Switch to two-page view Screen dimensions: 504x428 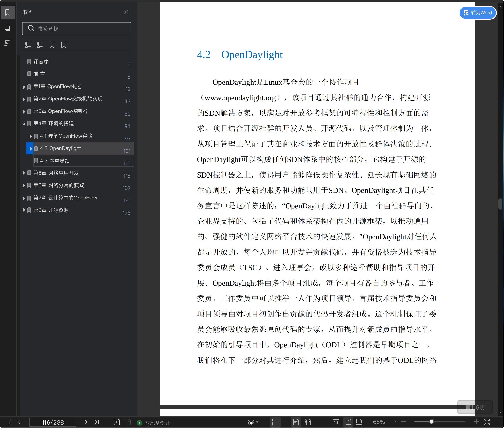(x=307, y=422)
